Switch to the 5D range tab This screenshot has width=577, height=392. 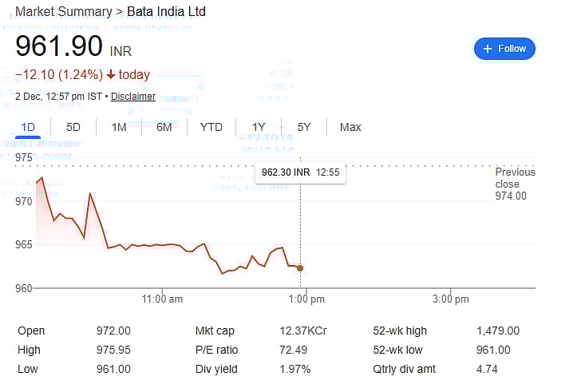[73, 127]
